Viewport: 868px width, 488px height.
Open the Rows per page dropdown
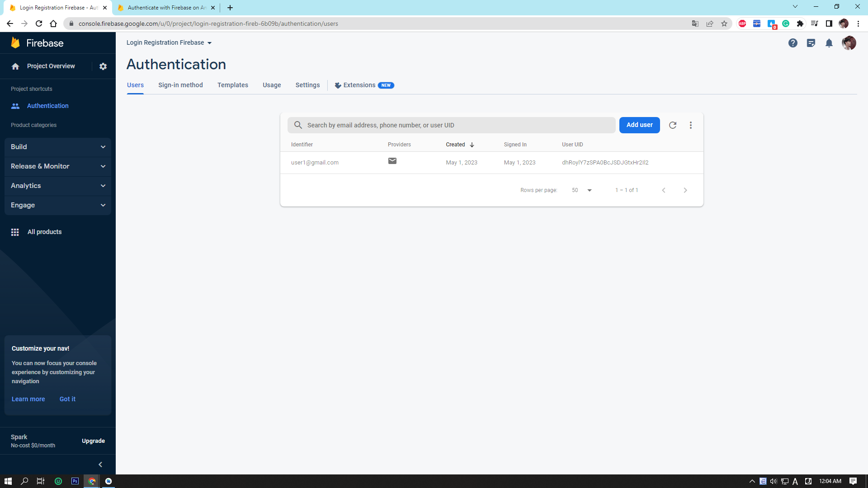pos(581,190)
